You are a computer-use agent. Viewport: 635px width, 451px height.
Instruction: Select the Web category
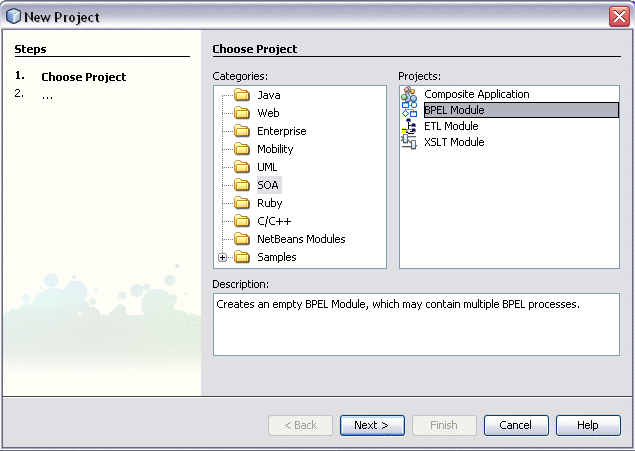[268, 113]
